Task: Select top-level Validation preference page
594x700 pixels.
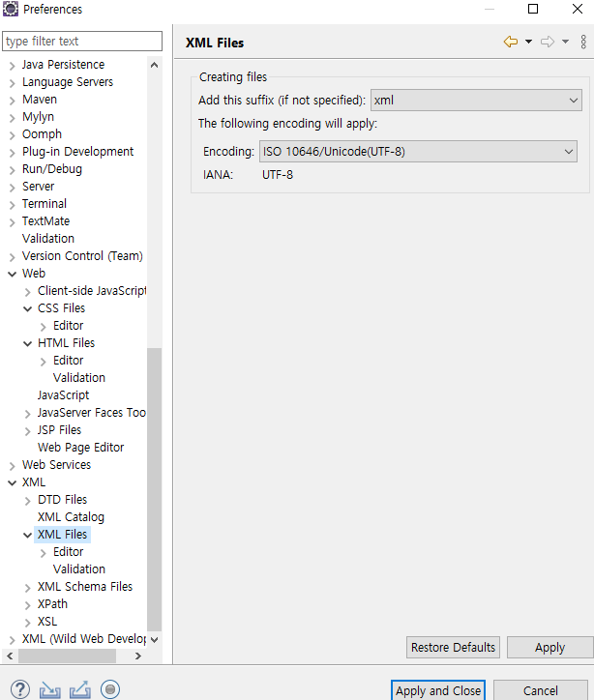Action: click(48, 239)
